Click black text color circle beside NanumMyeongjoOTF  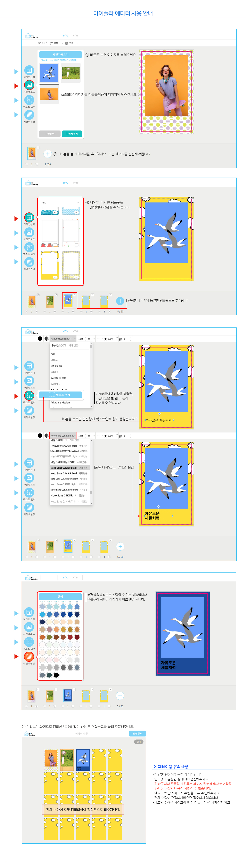pos(40,339)
